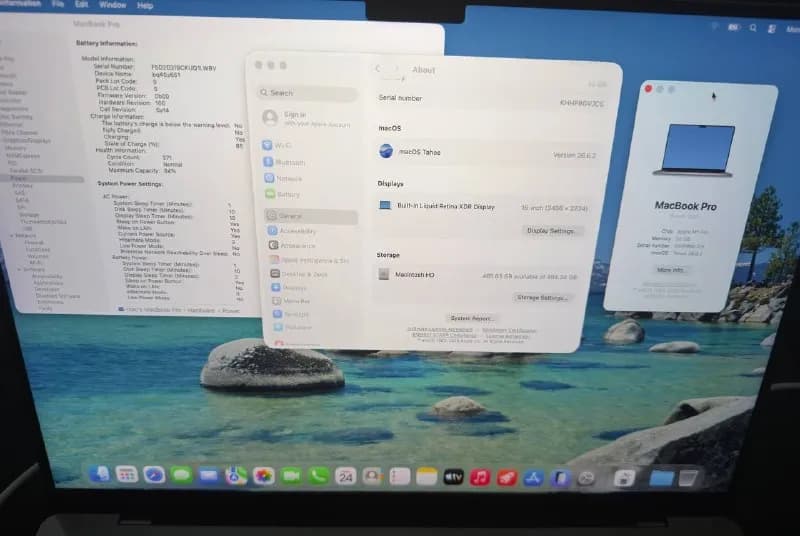Click Sign in with your Apple Account
800x536 pixels.
[306, 119]
